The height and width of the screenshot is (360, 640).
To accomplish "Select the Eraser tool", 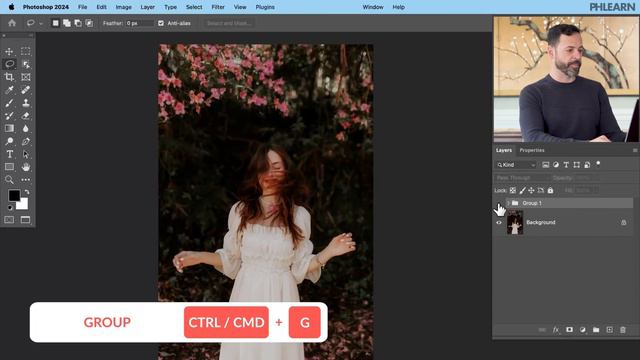I will point(25,116).
